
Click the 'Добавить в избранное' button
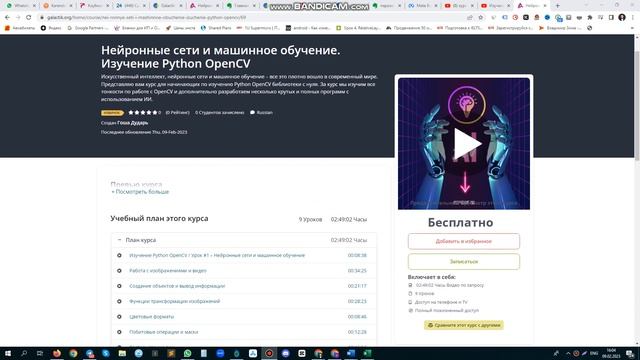pyautogui.click(x=464, y=241)
